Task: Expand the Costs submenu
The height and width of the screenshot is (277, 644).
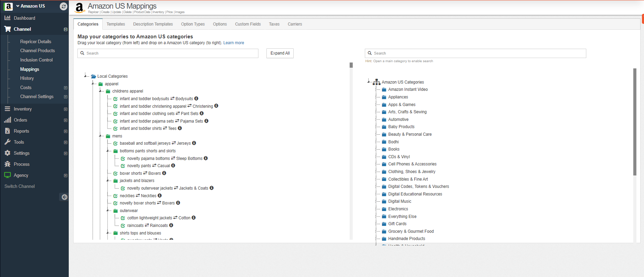Action: [66, 88]
